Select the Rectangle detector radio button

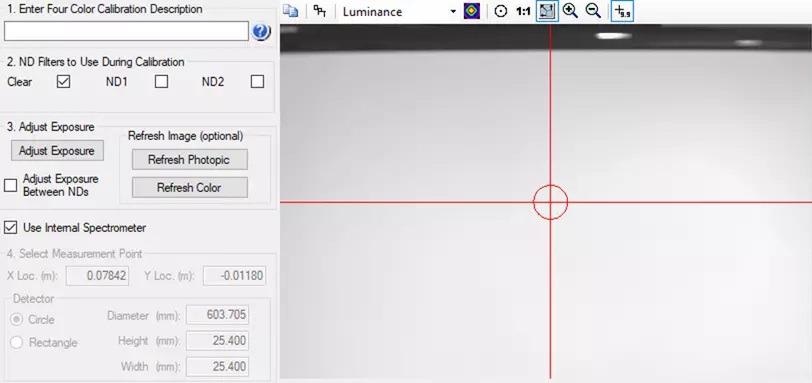point(17,343)
